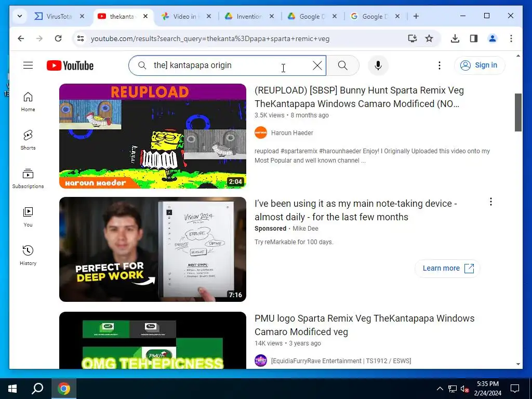This screenshot has height=399, width=532.
Task: Open Chrome profile menu
Action: click(x=493, y=38)
